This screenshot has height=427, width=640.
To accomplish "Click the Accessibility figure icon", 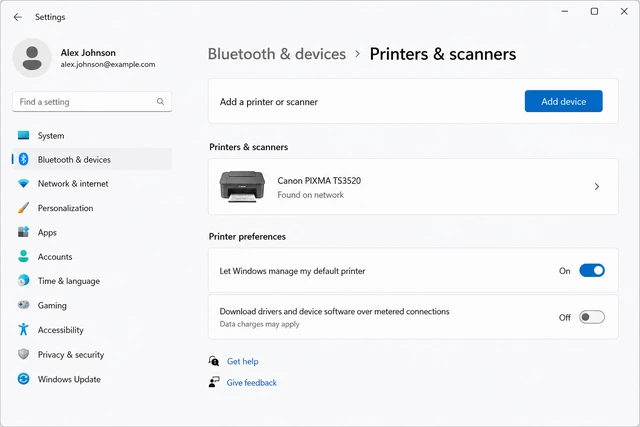I will point(24,329).
